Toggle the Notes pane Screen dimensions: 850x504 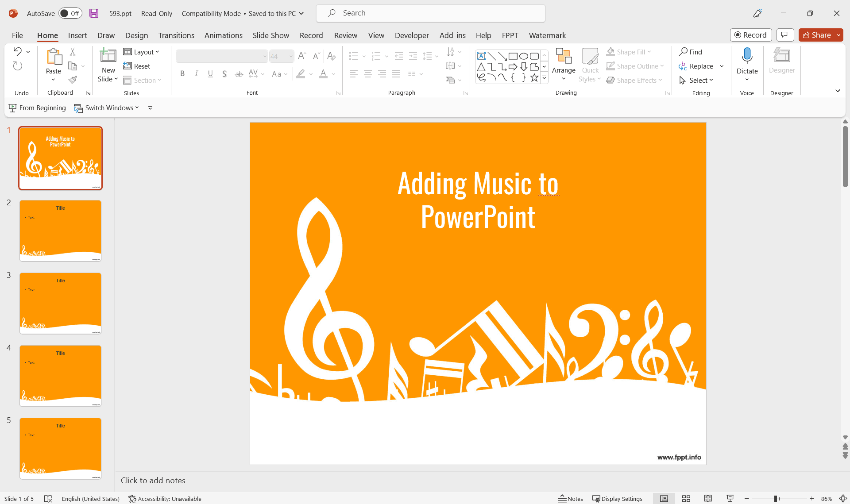tap(570, 499)
